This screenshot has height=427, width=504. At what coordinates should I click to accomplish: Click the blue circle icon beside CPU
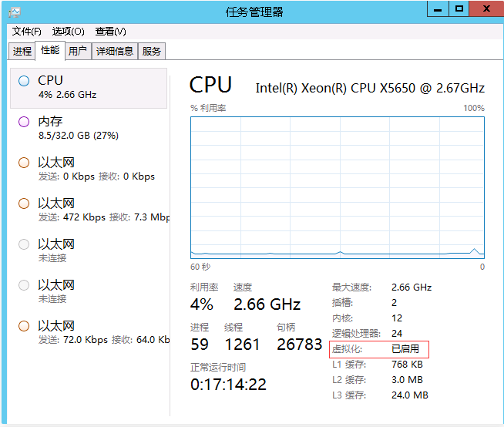24,80
